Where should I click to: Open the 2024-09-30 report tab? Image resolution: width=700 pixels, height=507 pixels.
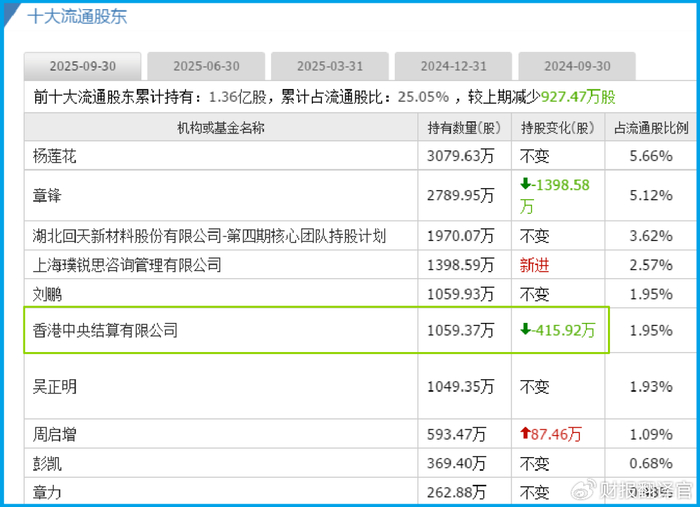pos(577,66)
